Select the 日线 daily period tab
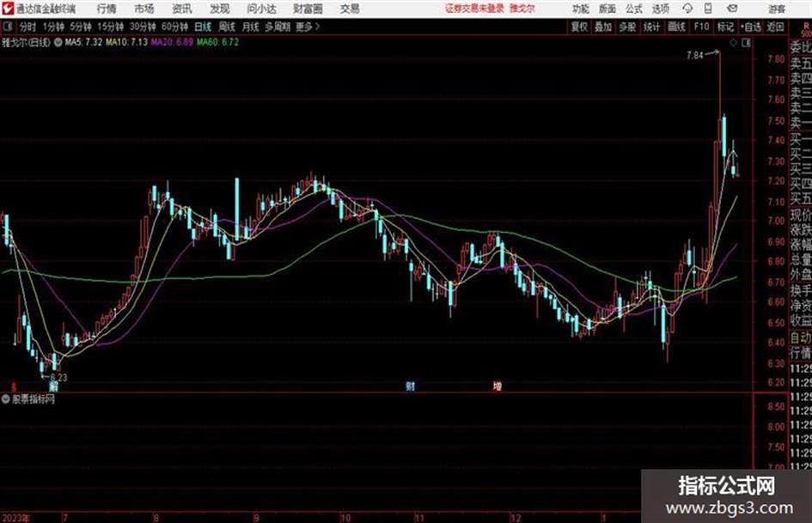 203,27
